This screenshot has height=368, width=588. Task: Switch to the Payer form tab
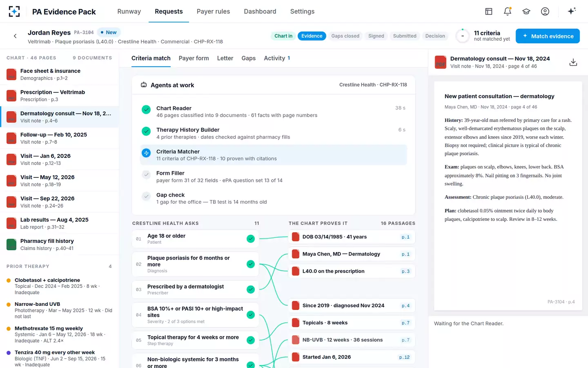[194, 58]
